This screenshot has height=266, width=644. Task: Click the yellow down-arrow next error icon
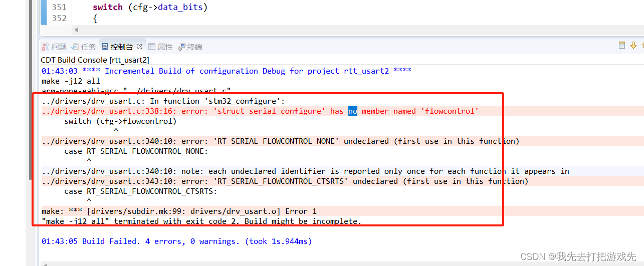(633, 46)
